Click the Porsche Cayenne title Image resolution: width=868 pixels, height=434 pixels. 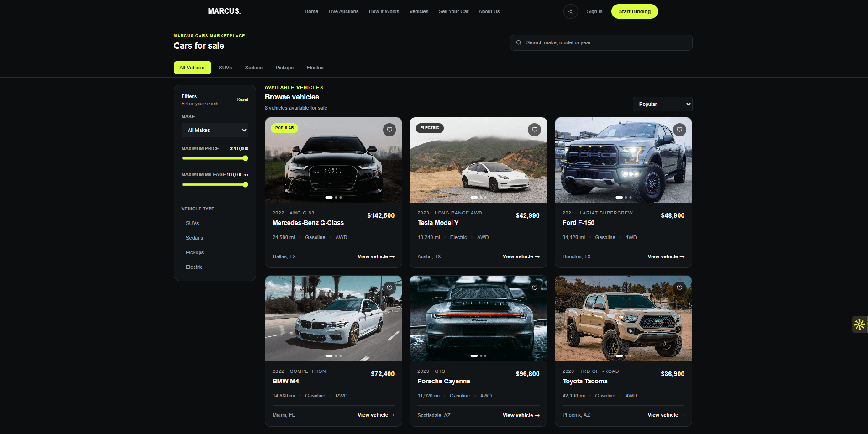[444, 381]
